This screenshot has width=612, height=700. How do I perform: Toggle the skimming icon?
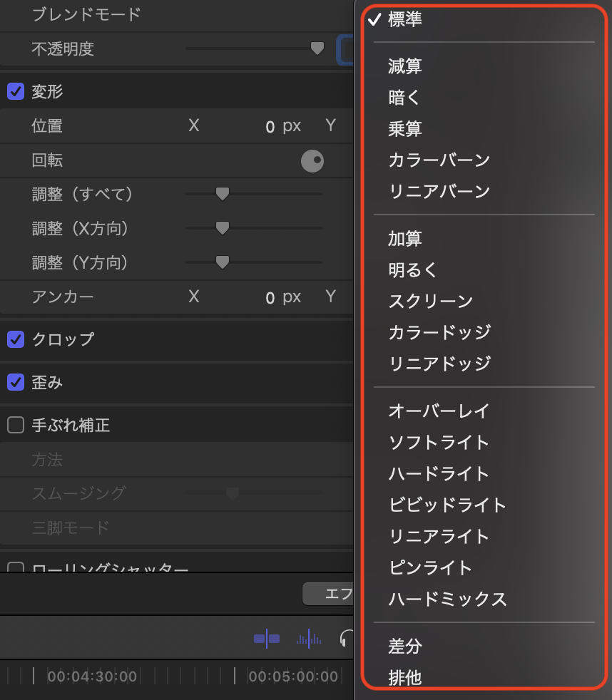point(267,639)
